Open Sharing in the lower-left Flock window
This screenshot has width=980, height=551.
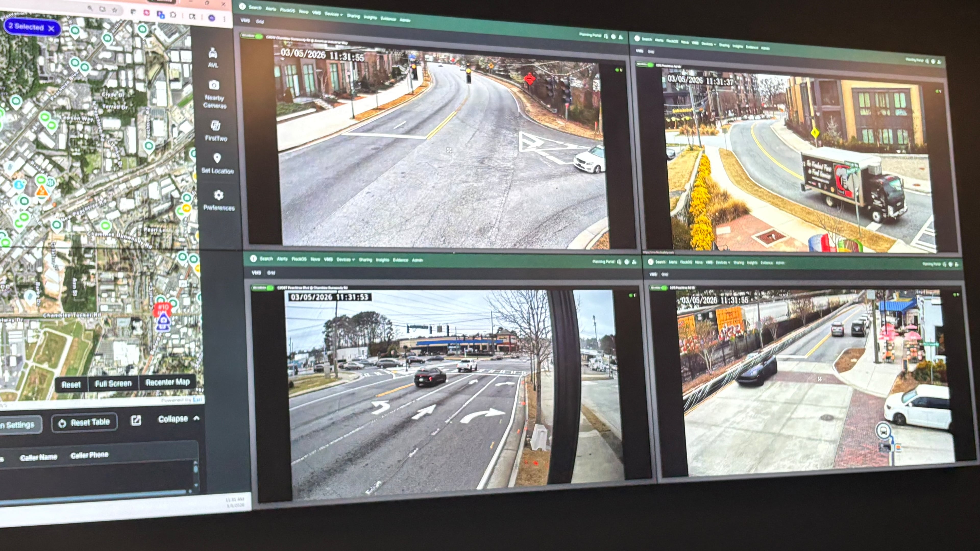365,260
